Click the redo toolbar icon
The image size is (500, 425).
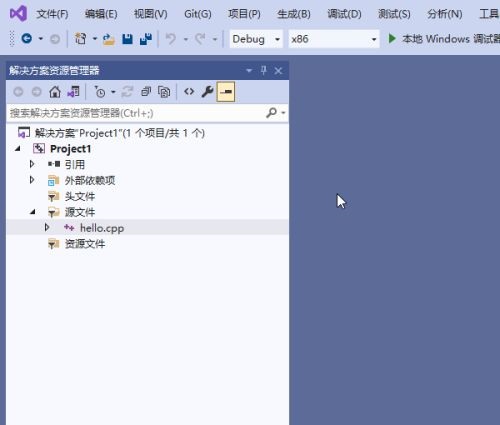click(200, 39)
